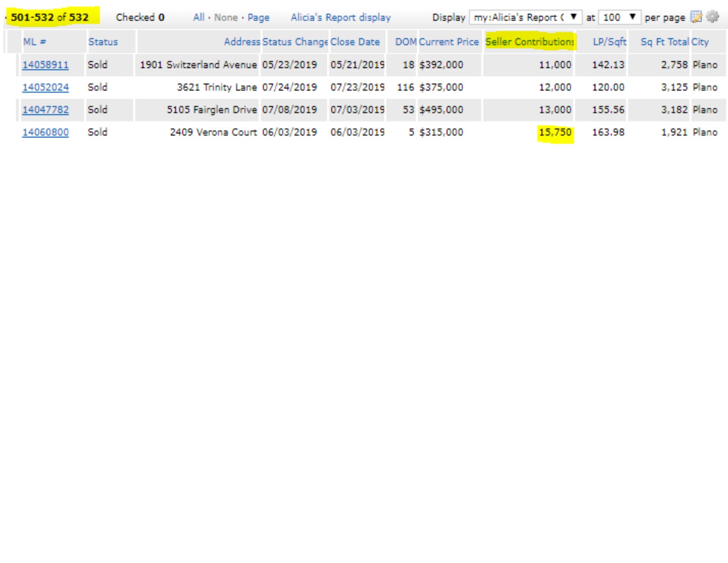
Task: Click the Checked 0 counter
Action: [x=140, y=18]
